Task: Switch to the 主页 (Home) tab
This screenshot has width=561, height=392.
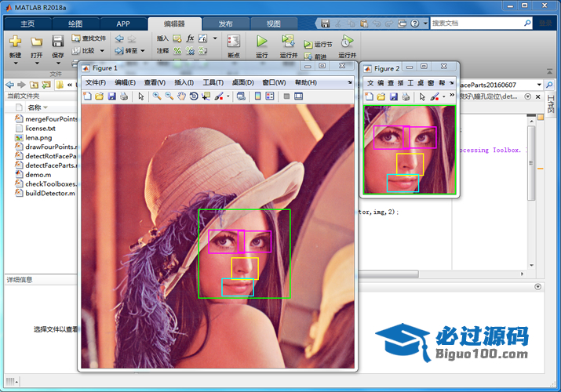Action: tap(27, 24)
